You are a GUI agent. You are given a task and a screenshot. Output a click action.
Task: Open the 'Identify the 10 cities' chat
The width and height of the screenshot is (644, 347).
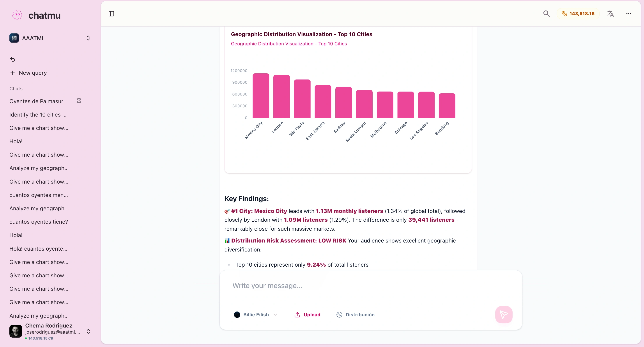click(38, 115)
